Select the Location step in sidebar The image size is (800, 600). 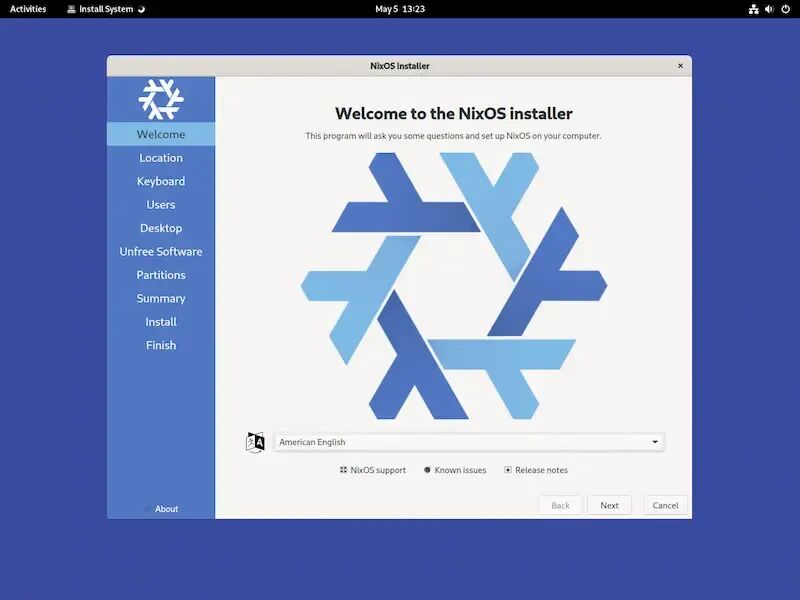161,158
